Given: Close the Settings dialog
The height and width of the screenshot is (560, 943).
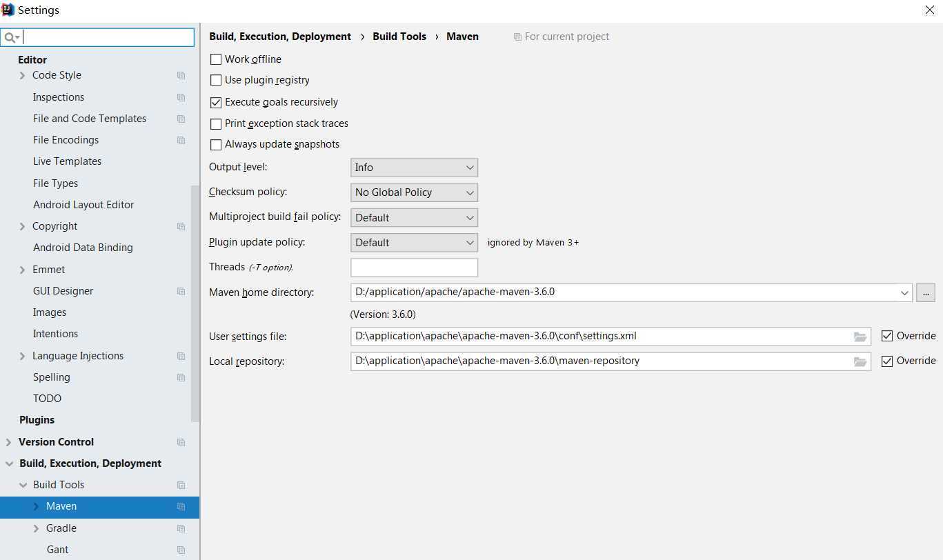Looking at the screenshot, I should click(x=929, y=10).
